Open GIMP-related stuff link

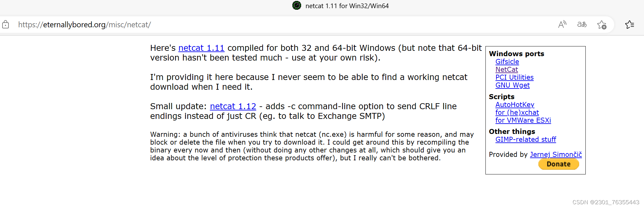(526, 140)
